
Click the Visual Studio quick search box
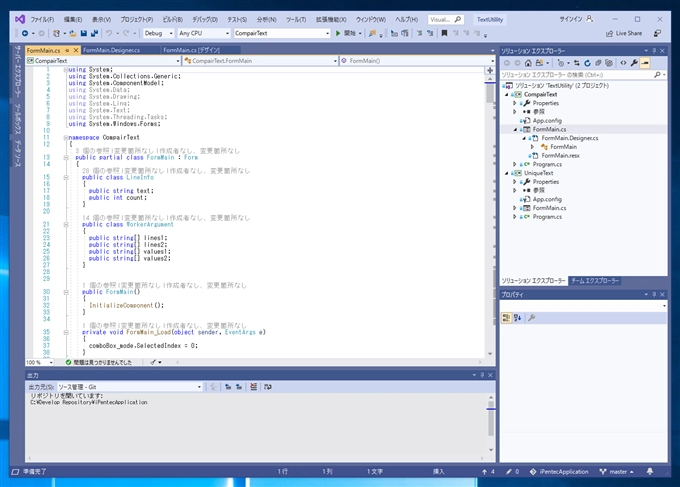pyautogui.click(x=445, y=20)
